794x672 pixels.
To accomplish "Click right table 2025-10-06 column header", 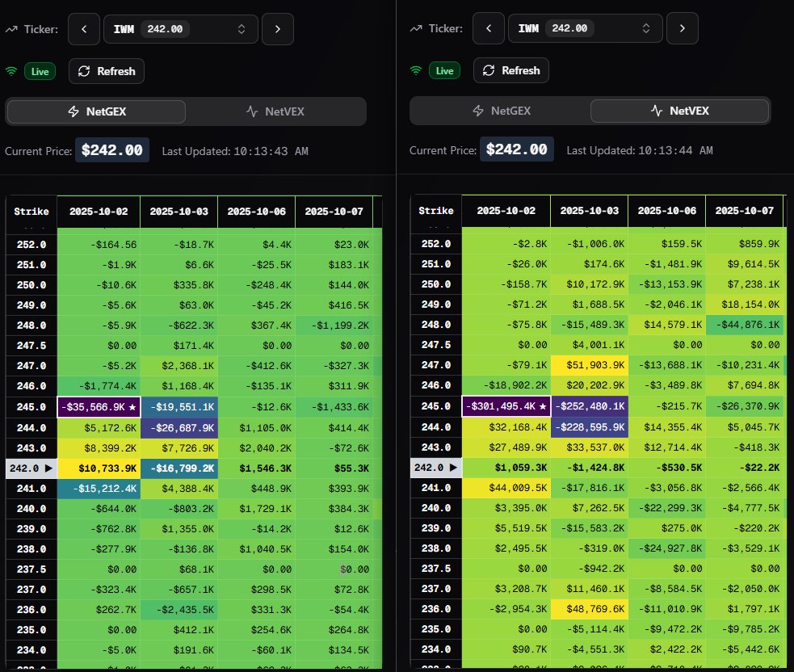I will 667,211.
